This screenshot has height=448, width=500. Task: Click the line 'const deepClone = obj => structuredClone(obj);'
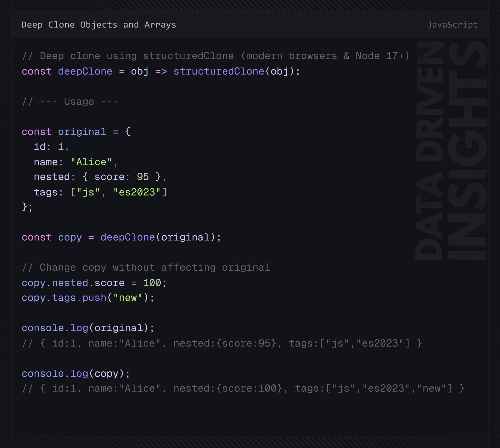coord(161,71)
